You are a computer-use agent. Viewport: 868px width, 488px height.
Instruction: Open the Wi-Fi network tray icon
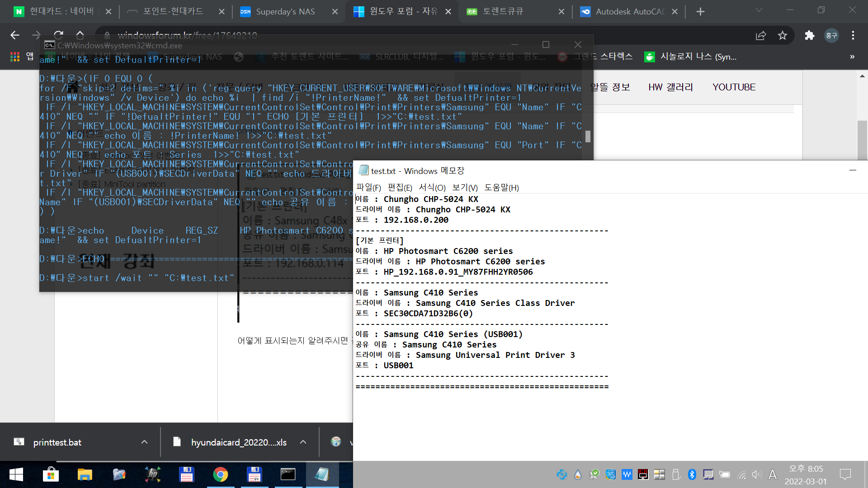coord(741,474)
